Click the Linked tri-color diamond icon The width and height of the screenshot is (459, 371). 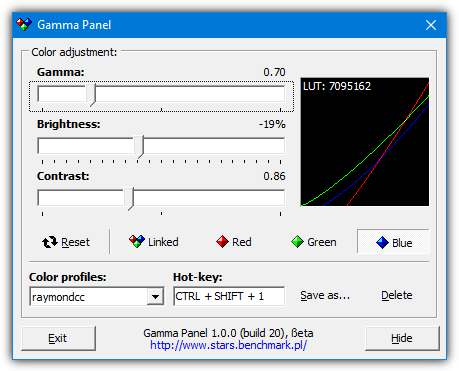[137, 241]
